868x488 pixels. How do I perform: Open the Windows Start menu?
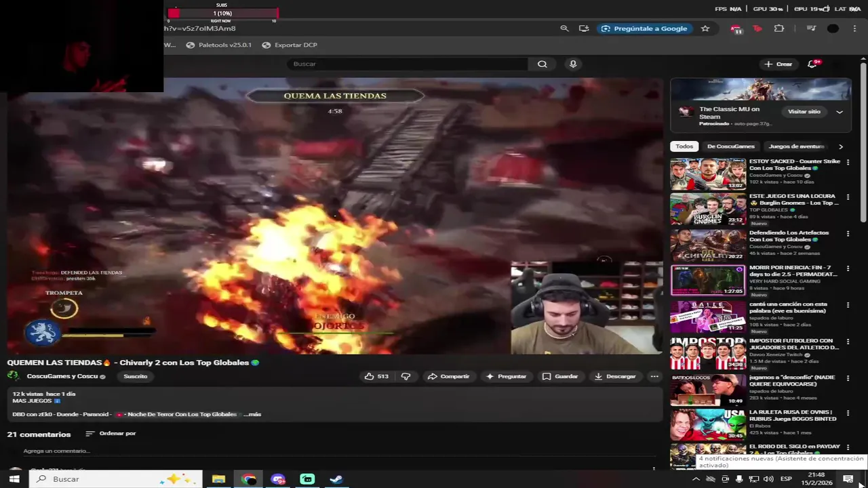(x=14, y=479)
